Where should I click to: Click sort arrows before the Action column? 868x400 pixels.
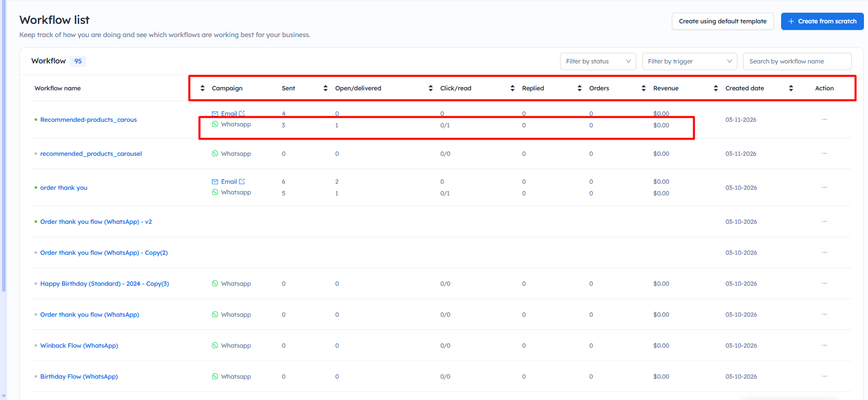[791, 88]
